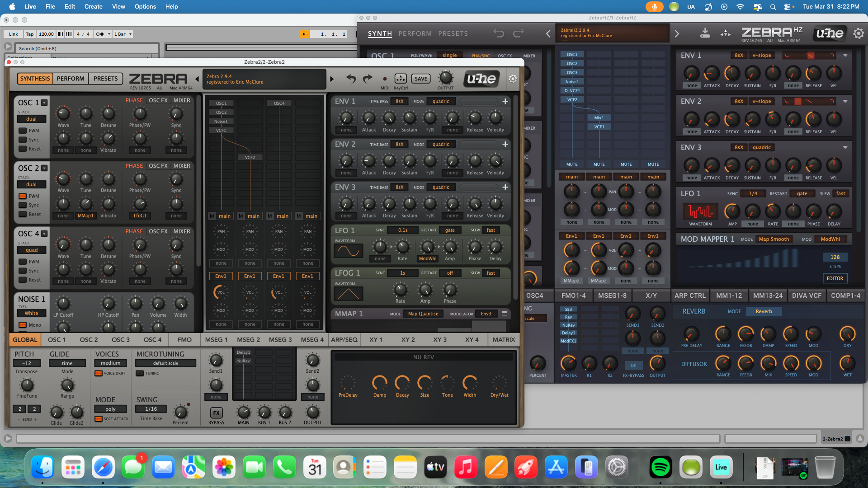
Task: Enable PWM on OSC 1
Action: pos(23,131)
